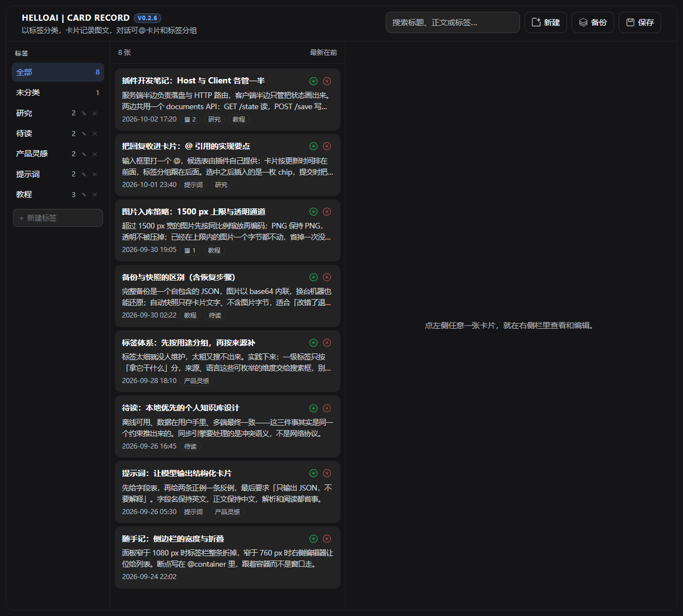Open the 产品灵感 tag in sidebar

(x=32, y=153)
